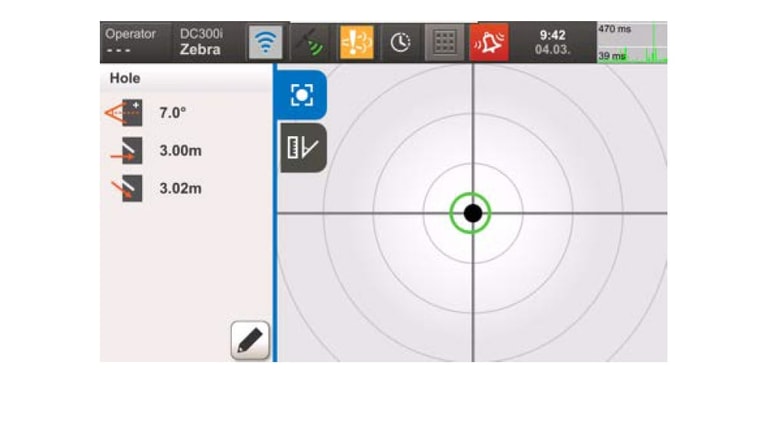
Task: Toggle the red alarm bell icon
Action: (489, 43)
